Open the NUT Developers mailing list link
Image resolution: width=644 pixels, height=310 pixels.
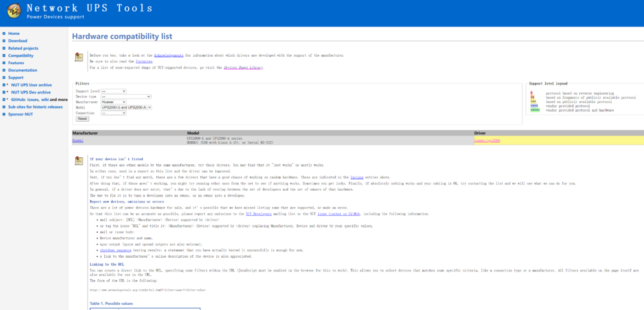click(x=258, y=214)
